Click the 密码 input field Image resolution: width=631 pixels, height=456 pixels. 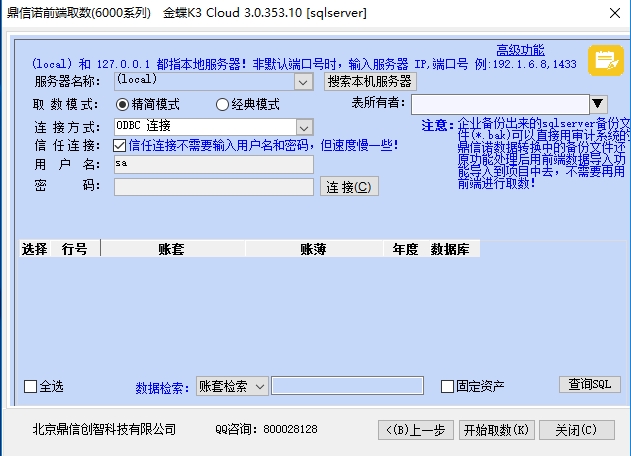click(x=214, y=187)
